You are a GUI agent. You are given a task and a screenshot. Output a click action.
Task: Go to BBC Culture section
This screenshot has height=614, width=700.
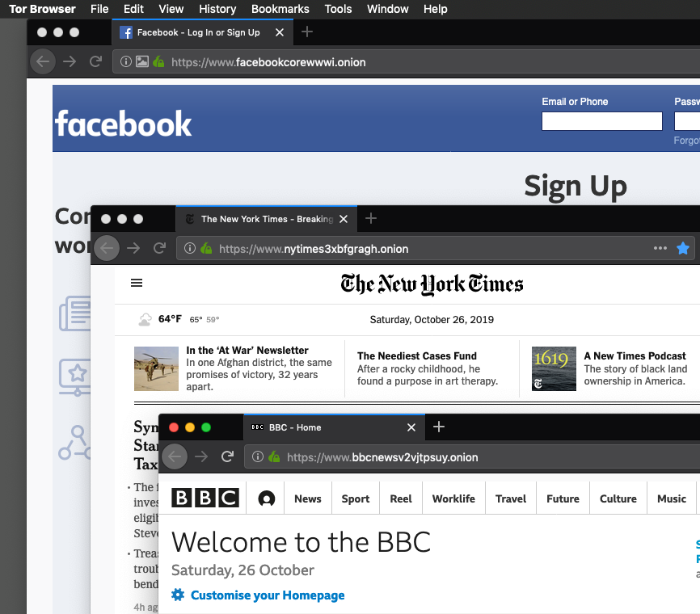tap(618, 498)
